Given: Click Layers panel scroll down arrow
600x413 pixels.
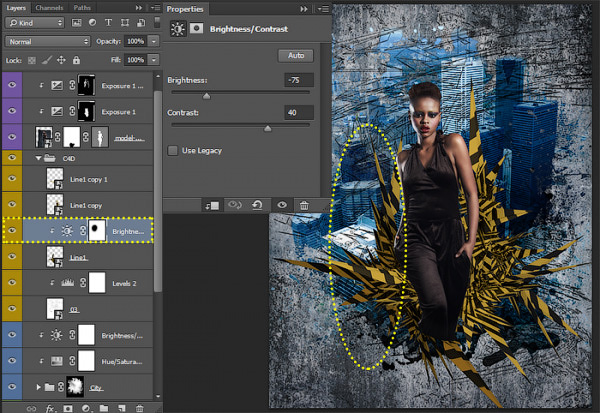Looking at the screenshot, I should tap(158, 397).
